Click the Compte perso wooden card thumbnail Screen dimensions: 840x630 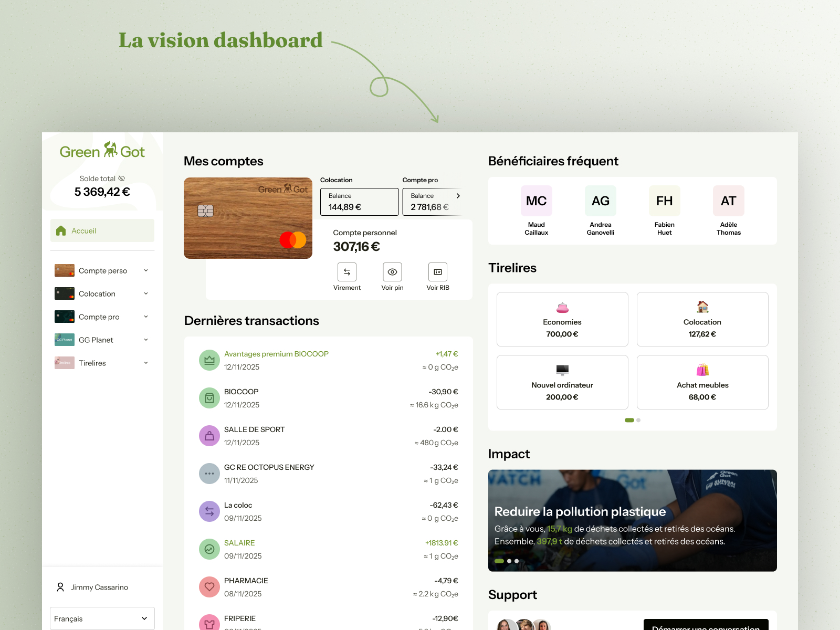65,270
